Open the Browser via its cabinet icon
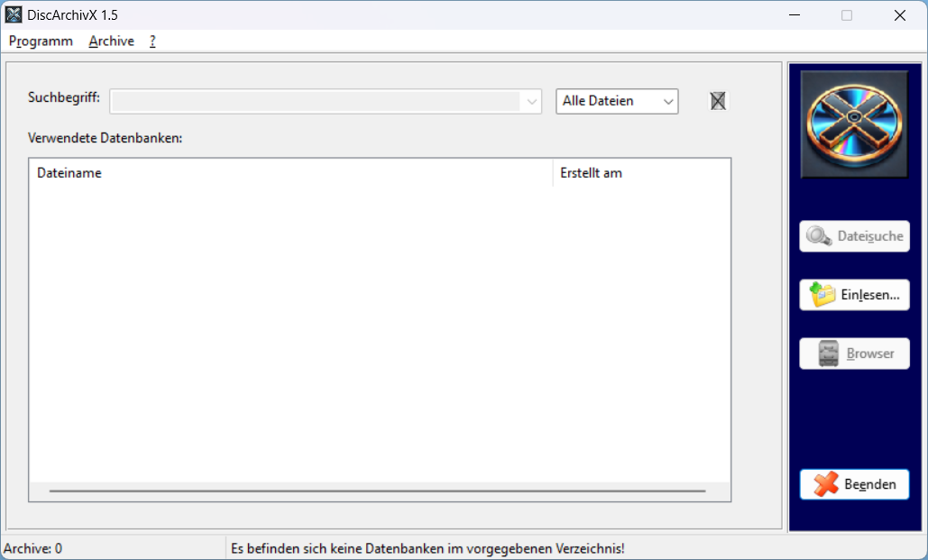This screenshot has height=560, width=928. [x=854, y=353]
